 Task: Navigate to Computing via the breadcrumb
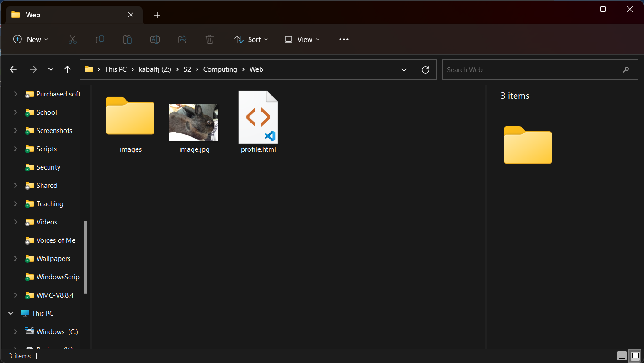point(220,69)
